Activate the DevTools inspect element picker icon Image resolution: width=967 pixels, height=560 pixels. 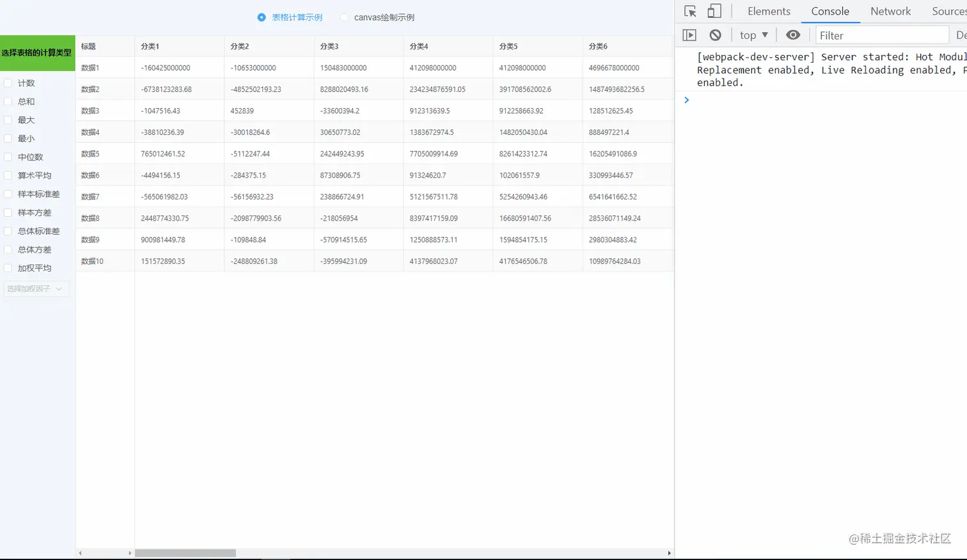click(x=690, y=12)
